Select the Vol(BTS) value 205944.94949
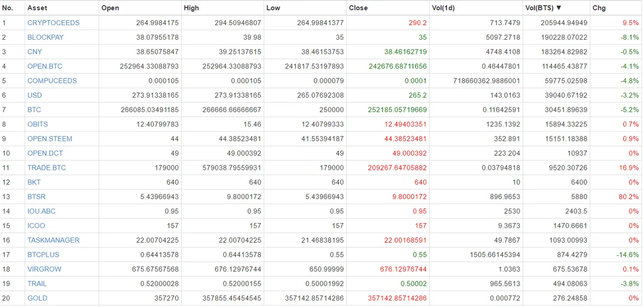644x308 pixels. (x=564, y=23)
